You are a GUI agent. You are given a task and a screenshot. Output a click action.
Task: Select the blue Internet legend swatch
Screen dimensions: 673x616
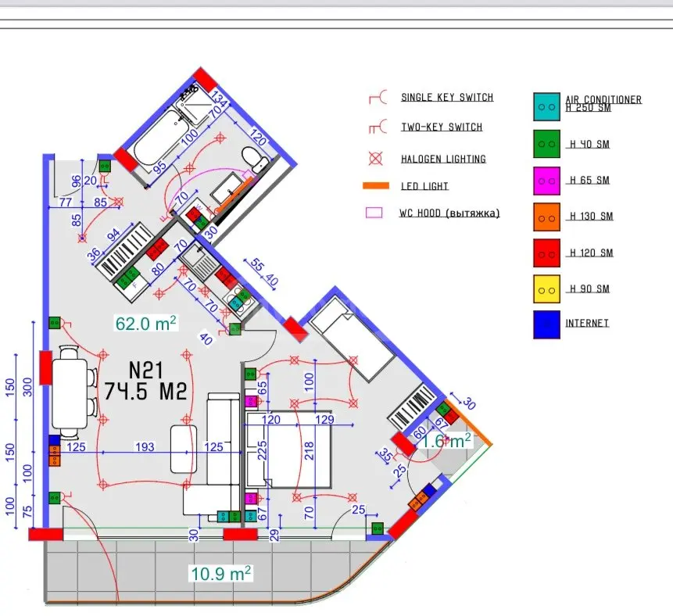(546, 324)
